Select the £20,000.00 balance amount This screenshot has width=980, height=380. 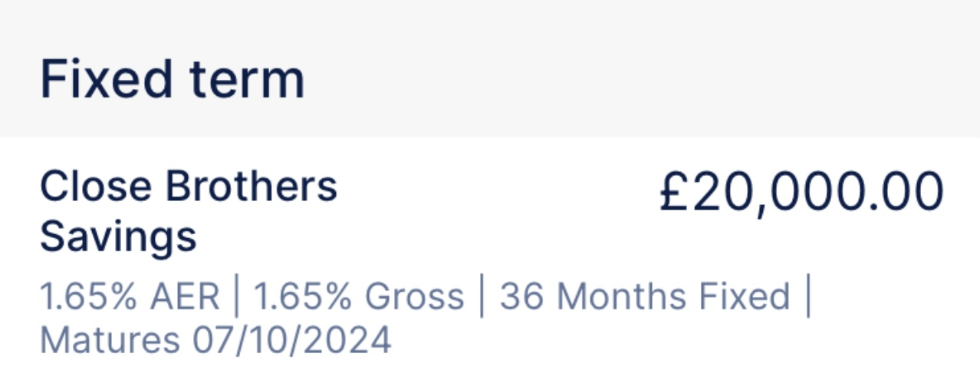tap(801, 193)
